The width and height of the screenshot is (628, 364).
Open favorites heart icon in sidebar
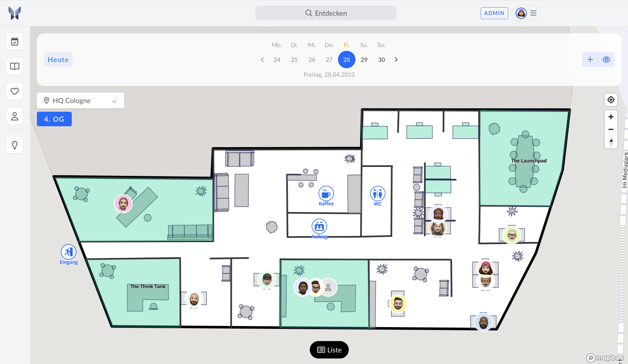pos(15,91)
